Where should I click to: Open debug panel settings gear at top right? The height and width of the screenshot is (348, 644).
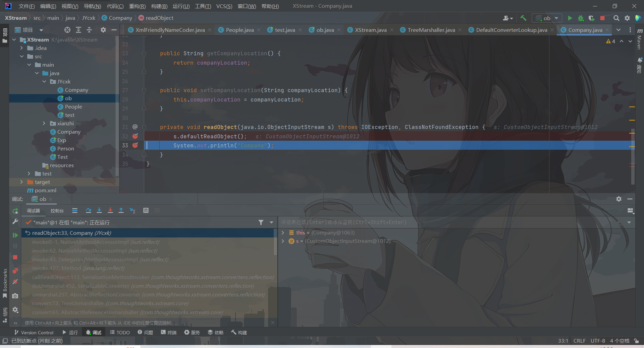point(619,199)
